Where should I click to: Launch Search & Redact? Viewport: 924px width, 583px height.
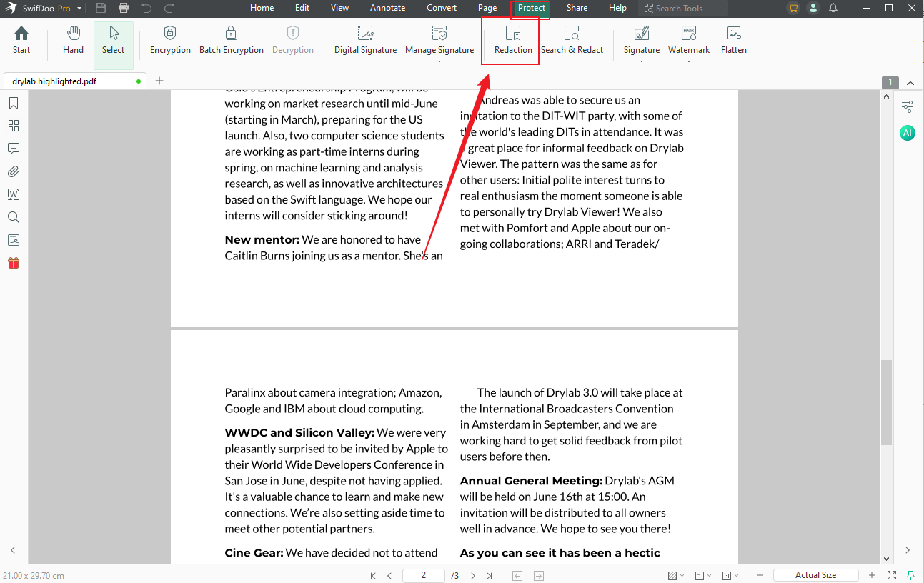572,41
